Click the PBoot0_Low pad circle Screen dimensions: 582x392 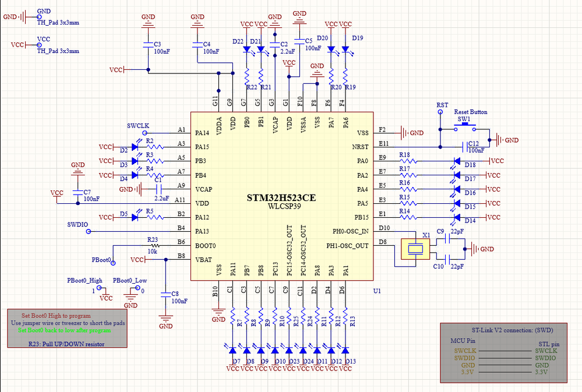coord(137,288)
